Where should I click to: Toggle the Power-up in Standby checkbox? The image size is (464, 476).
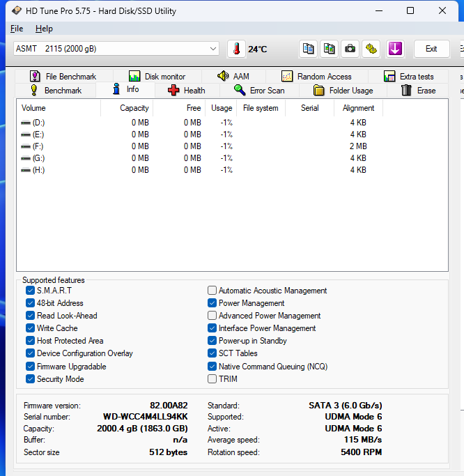(x=212, y=341)
